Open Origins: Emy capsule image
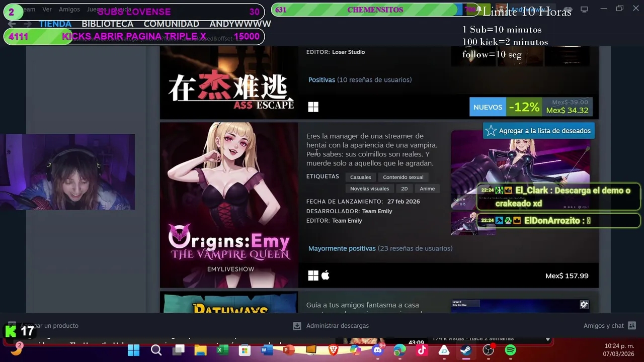 229,205
